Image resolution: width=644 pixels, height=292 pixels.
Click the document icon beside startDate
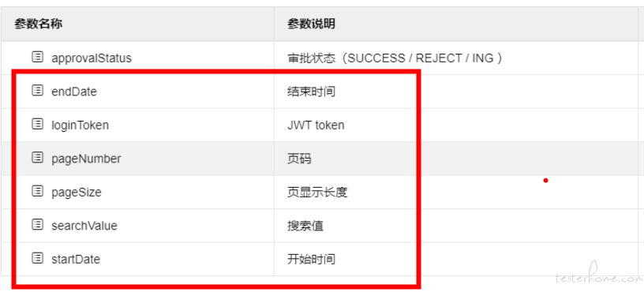37,258
